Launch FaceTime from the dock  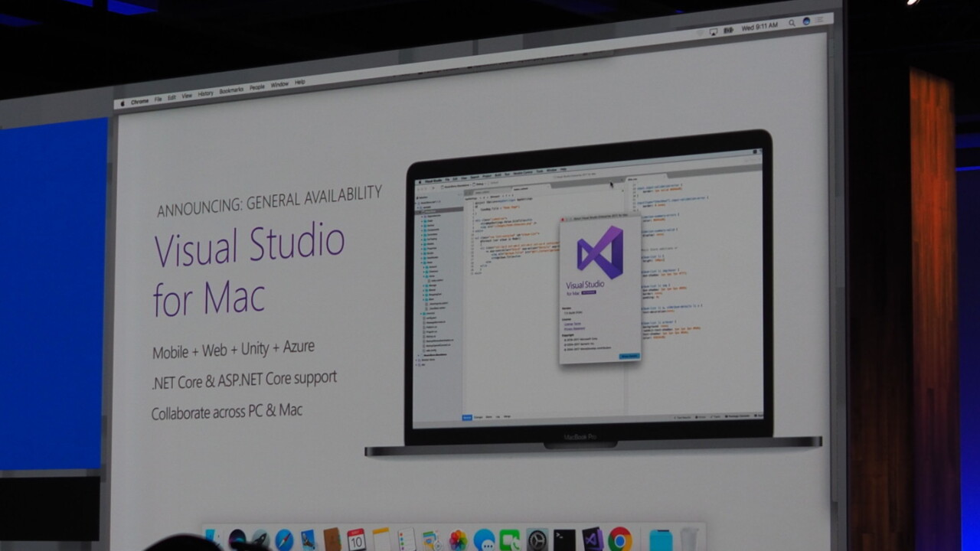(x=510, y=540)
